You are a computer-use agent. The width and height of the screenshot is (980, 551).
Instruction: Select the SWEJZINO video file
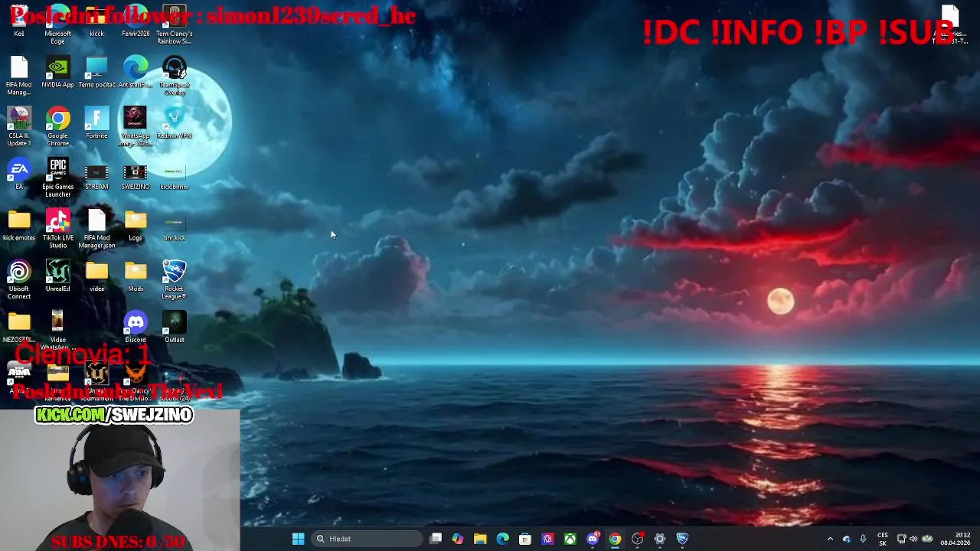(x=136, y=176)
